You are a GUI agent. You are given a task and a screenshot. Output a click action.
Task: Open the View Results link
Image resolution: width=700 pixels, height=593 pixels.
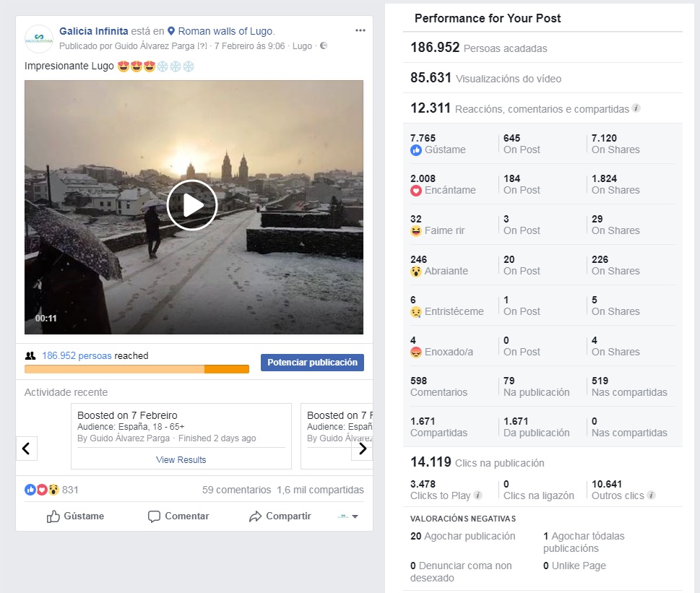point(181,459)
